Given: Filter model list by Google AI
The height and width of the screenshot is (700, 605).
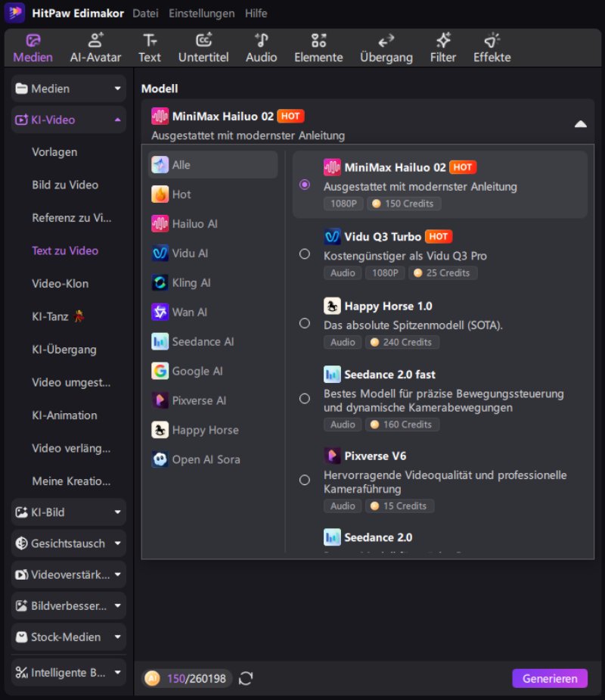Looking at the screenshot, I should click(x=213, y=371).
